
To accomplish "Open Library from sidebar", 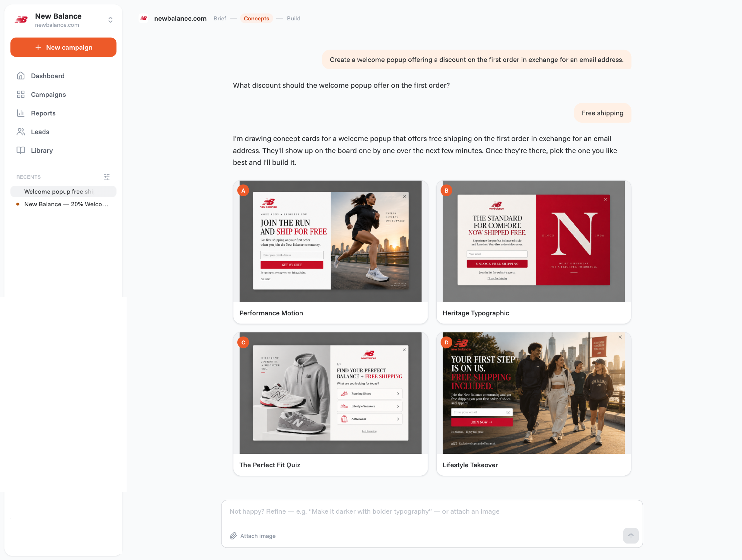I will pos(63,150).
